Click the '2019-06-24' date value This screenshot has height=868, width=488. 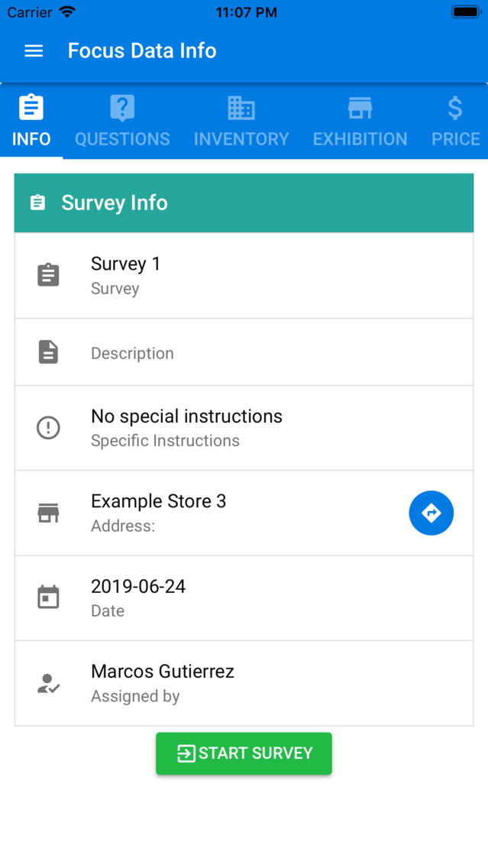pos(138,586)
